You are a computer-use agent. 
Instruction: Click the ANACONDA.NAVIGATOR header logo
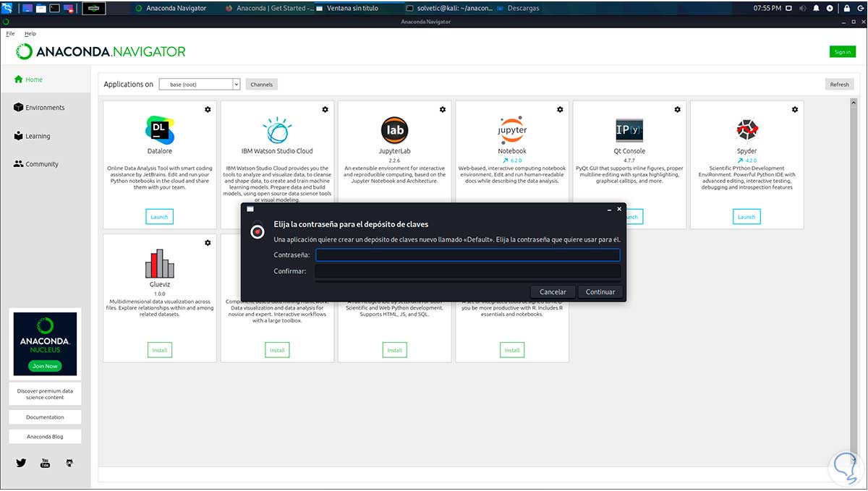[101, 52]
